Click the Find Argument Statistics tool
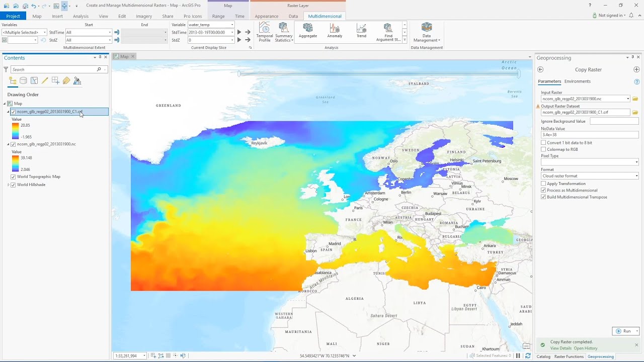 (x=388, y=32)
